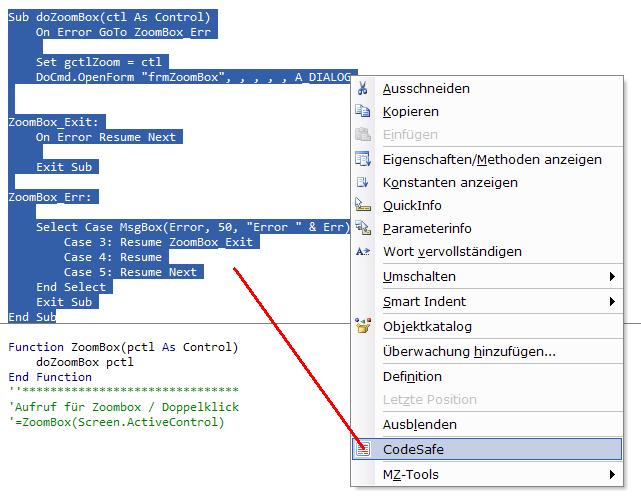Click the copy icon beside Kopieren
Image resolution: width=641 pixels, height=504 pixels.
click(363, 112)
